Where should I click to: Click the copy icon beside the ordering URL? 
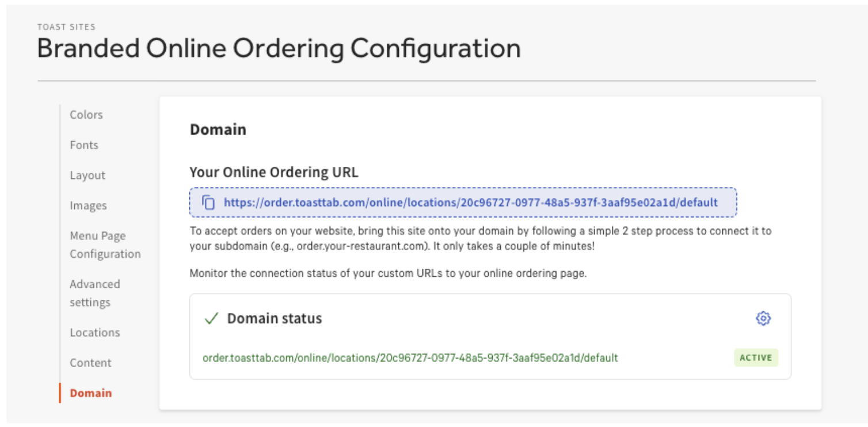click(208, 203)
